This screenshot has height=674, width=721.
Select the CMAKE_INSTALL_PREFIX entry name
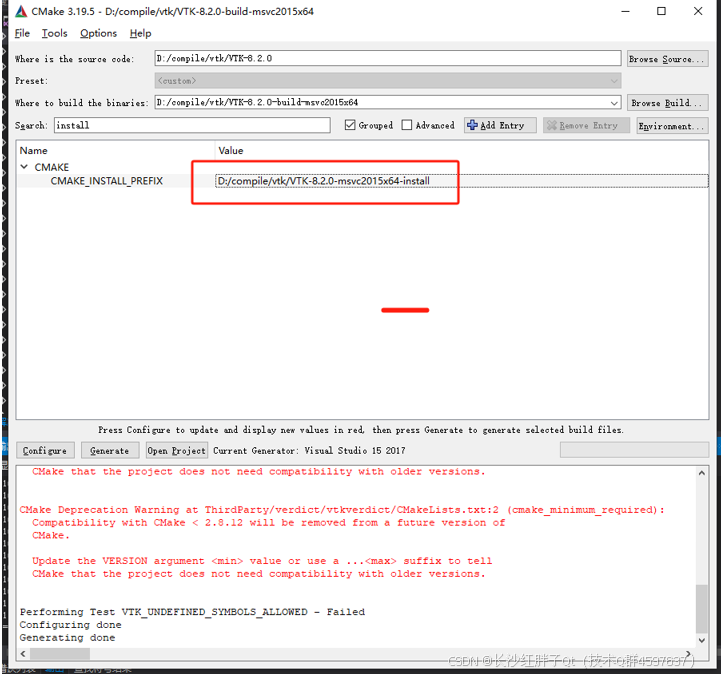tap(107, 181)
